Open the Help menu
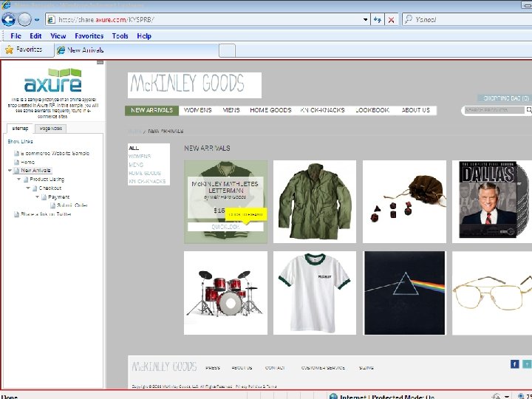 144,36
